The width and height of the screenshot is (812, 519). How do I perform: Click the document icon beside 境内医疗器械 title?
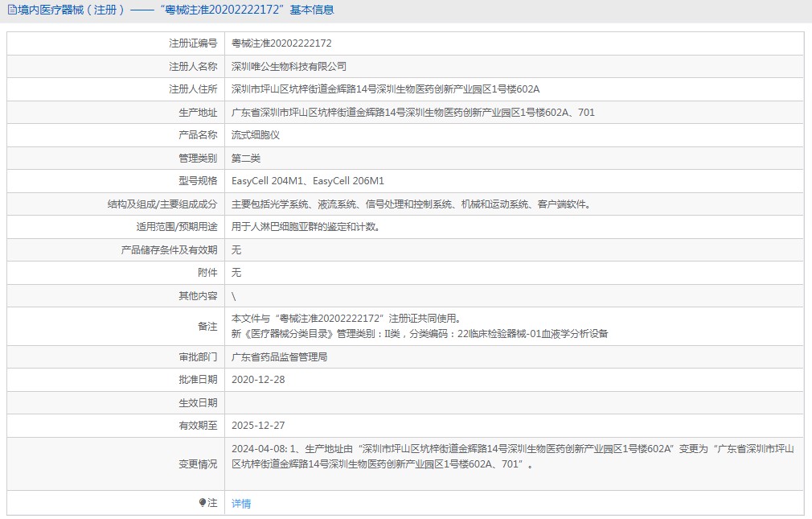coord(11,10)
